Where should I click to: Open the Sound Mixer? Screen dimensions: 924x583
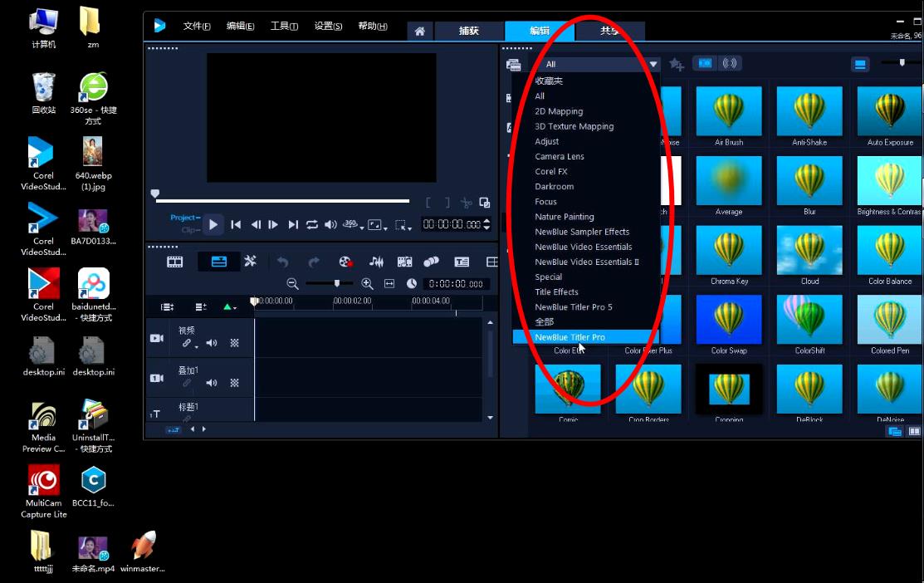(376, 262)
